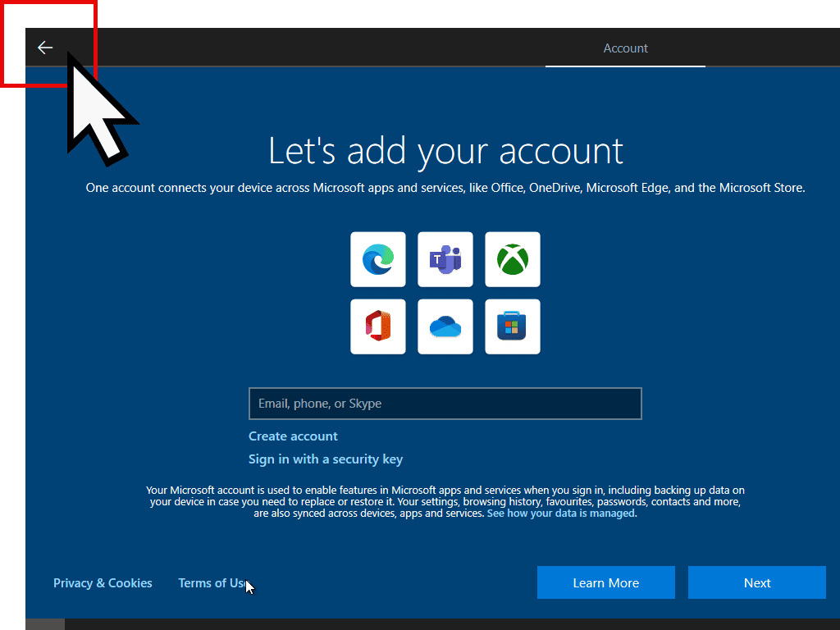Click the Microsoft account description paragraph

tap(445, 501)
